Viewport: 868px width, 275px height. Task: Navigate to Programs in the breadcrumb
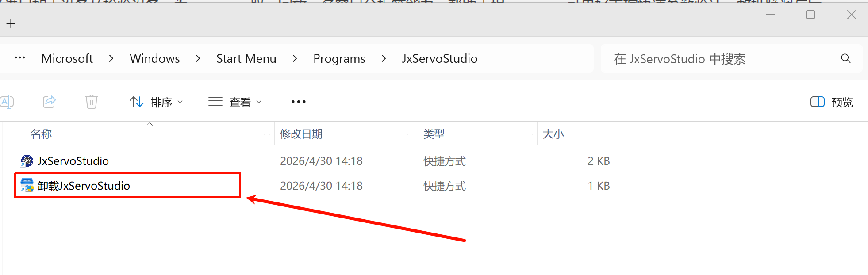(339, 58)
